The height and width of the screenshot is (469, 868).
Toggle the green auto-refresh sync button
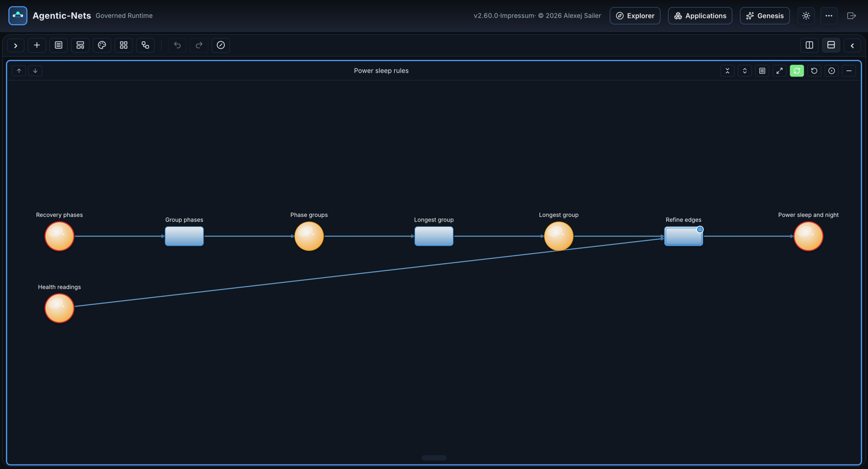(x=797, y=70)
